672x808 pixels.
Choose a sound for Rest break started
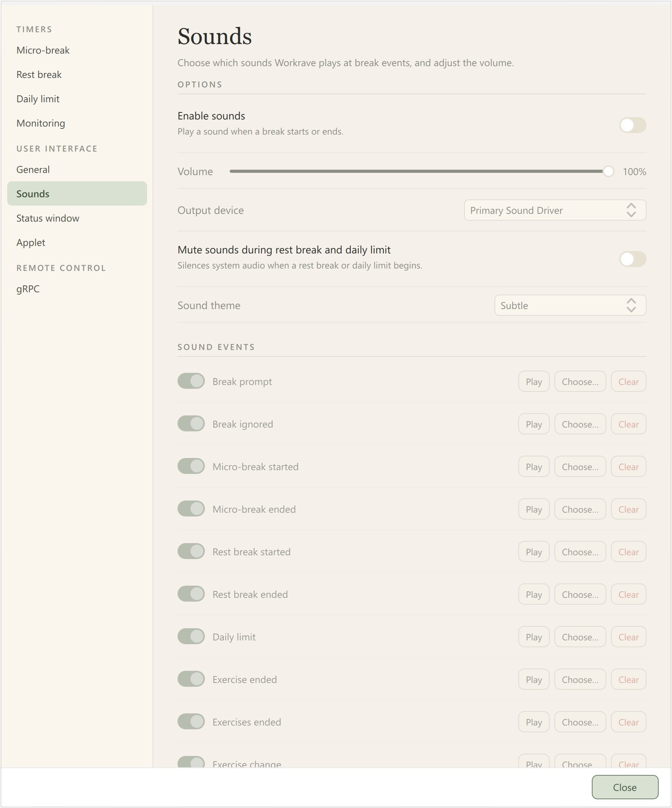580,552
